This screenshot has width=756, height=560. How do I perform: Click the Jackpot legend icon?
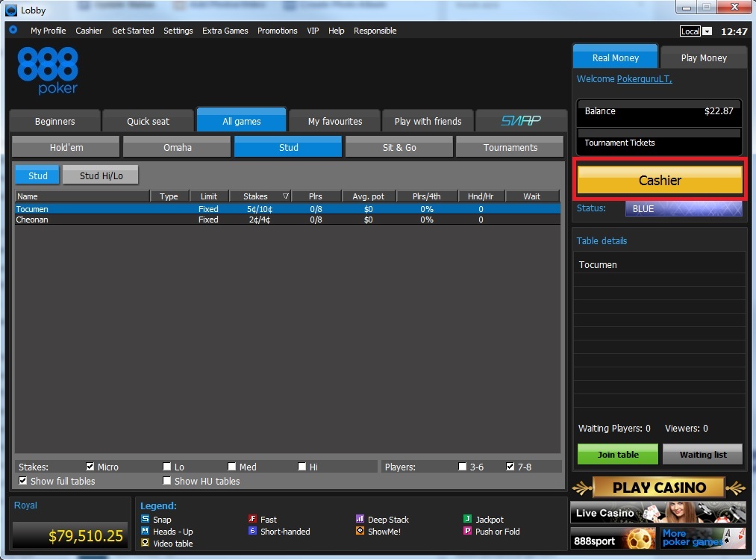tap(467, 518)
